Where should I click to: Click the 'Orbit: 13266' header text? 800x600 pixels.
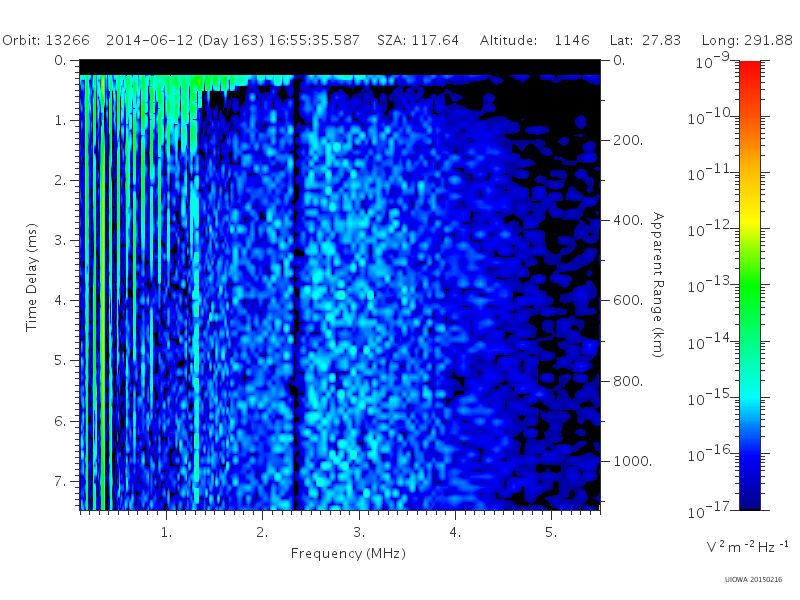46,40
